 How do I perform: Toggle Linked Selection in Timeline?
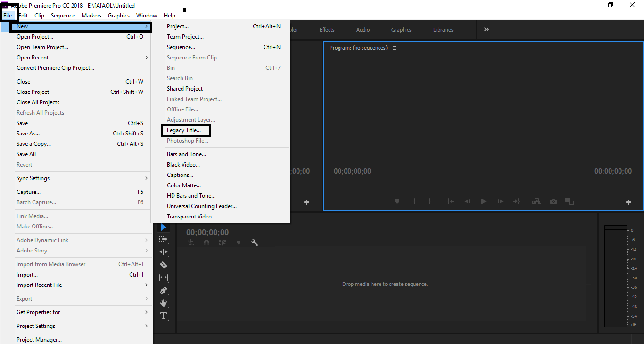222,243
